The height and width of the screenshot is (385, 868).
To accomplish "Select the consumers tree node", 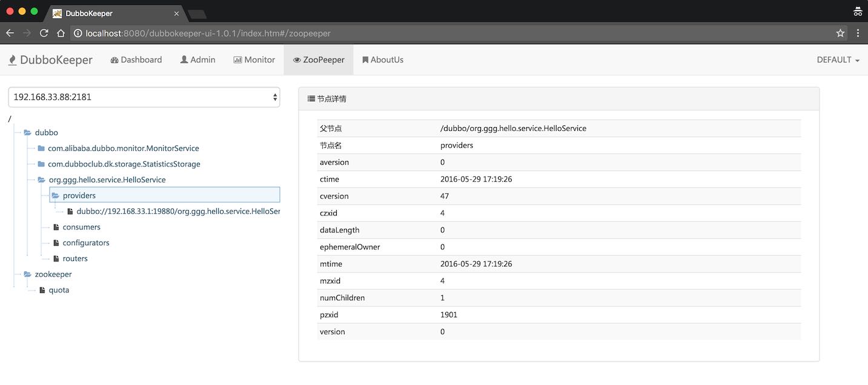I will point(82,226).
